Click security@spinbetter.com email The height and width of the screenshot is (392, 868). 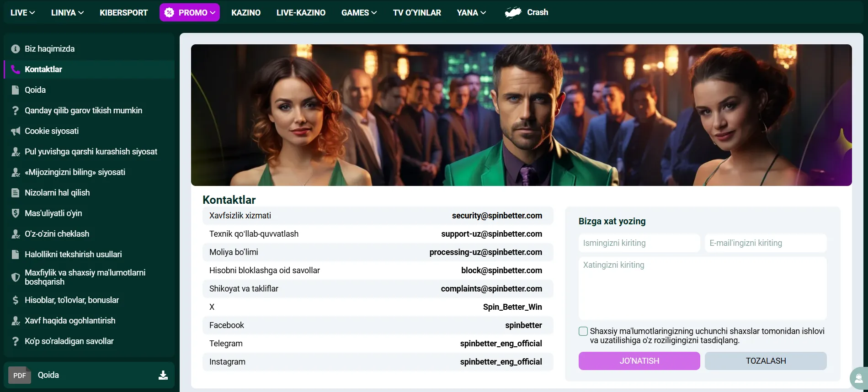pos(497,216)
